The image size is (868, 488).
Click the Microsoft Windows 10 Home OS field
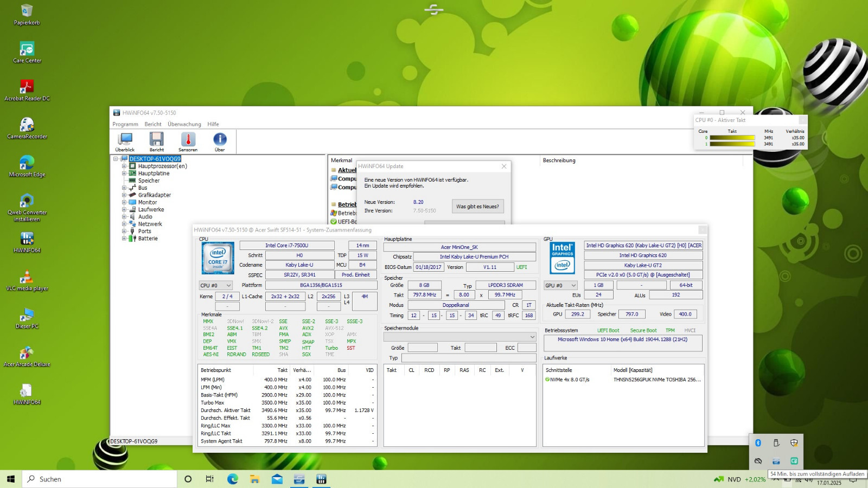pyautogui.click(x=623, y=343)
